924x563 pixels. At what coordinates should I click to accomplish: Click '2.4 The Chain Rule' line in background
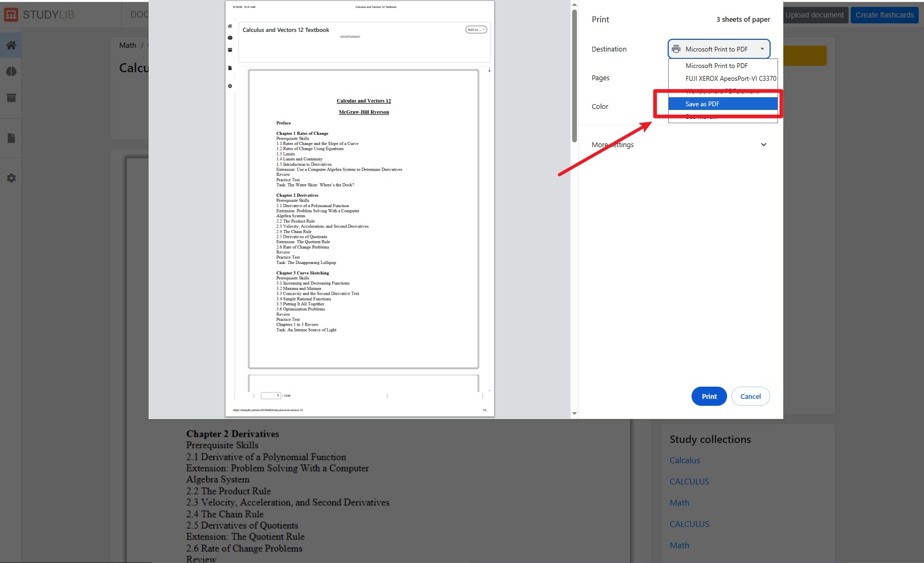point(224,514)
